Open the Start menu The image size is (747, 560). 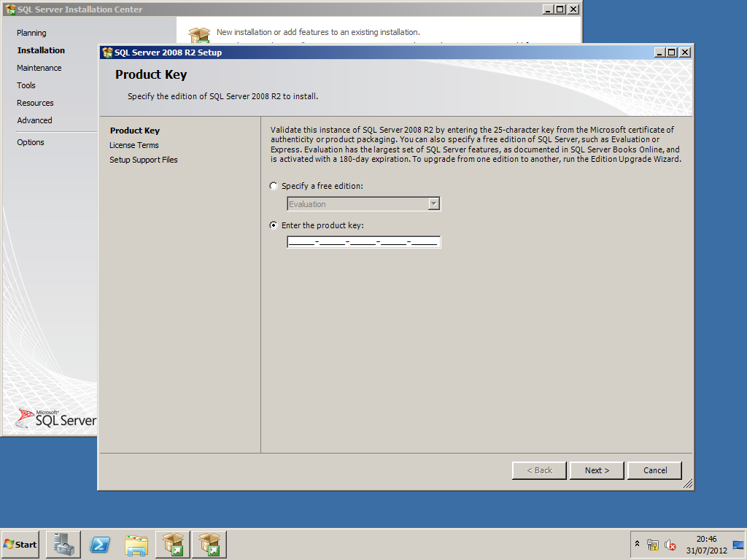(x=20, y=544)
